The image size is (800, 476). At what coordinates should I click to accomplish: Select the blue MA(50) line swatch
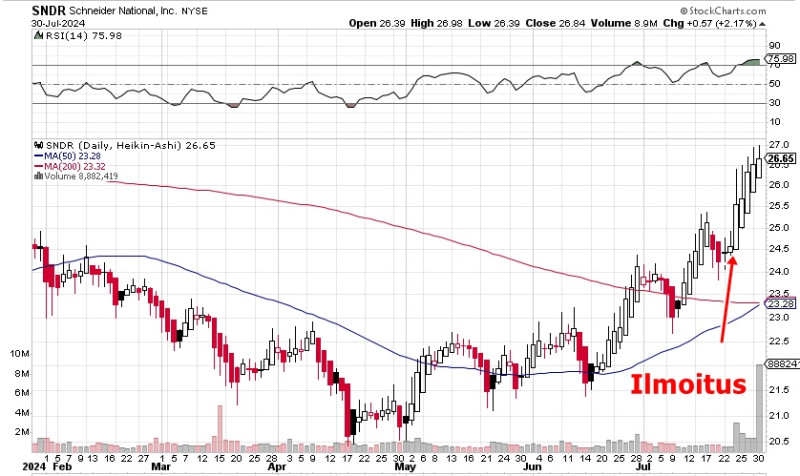tap(39, 156)
